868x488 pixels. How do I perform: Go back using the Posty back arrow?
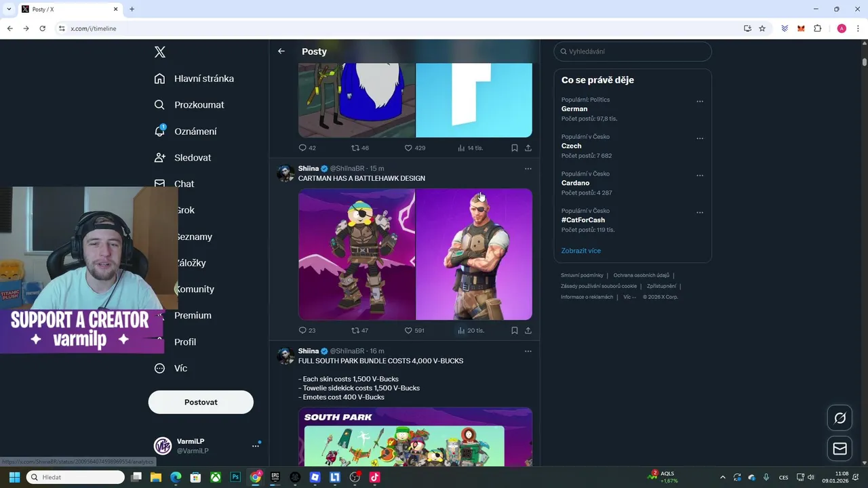(281, 52)
